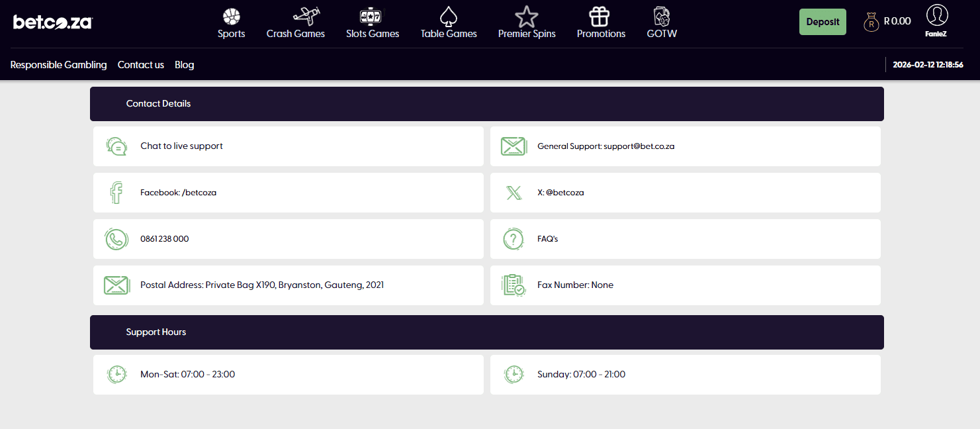Click the Mon-Sat clock icon
This screenshot has height=429, width=980.
click(x=116, y=375)
